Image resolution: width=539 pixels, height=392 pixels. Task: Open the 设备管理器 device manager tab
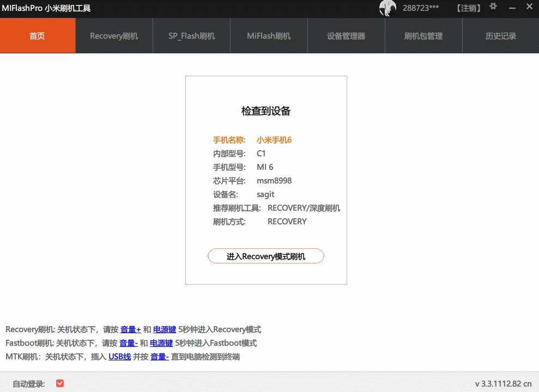pyautogui.click(x=346, y=35)
